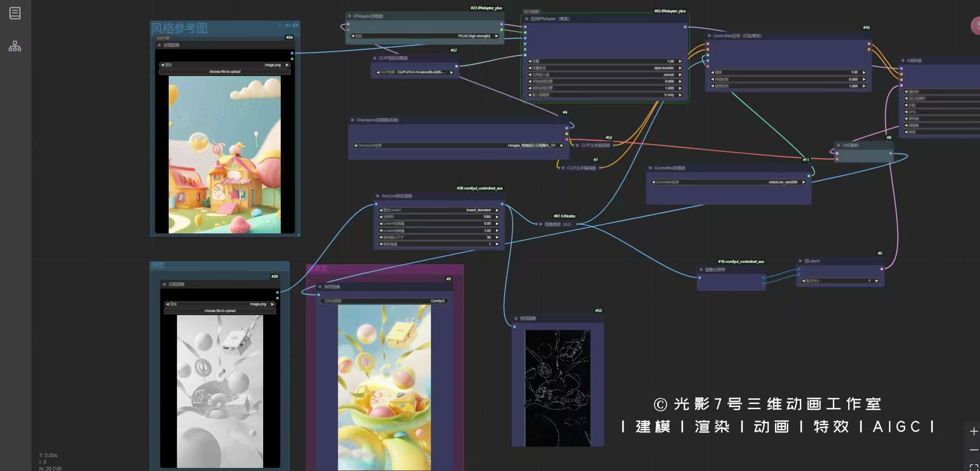Click the AnyLine resolution field showing 1280
The width and height of the screenshot is (980, 471).
(439, 217)
